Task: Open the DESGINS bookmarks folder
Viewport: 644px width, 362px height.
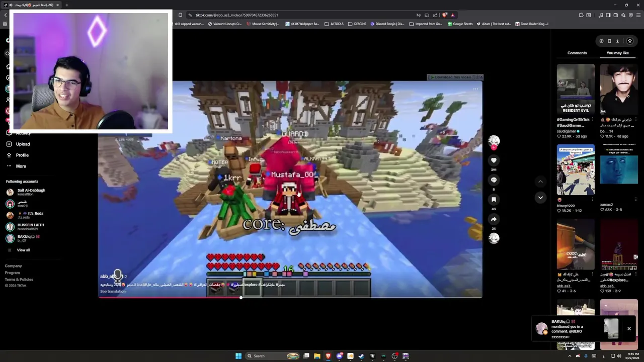Action: click(x=357, y=24)
